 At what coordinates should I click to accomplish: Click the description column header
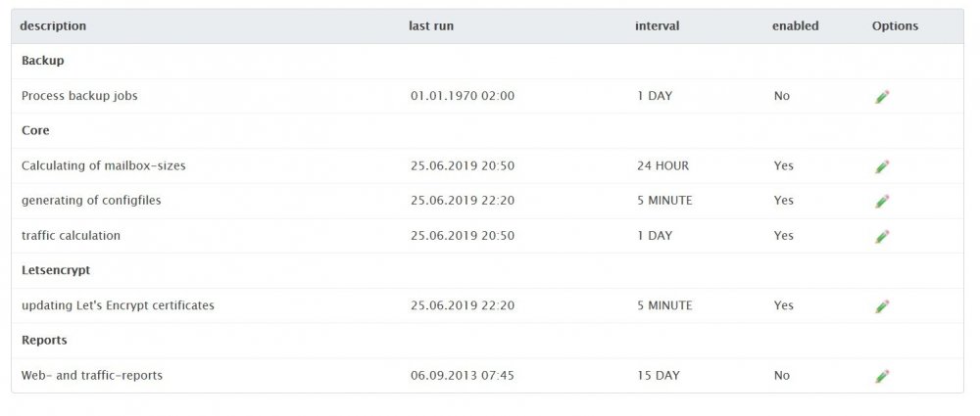[53, 26]
